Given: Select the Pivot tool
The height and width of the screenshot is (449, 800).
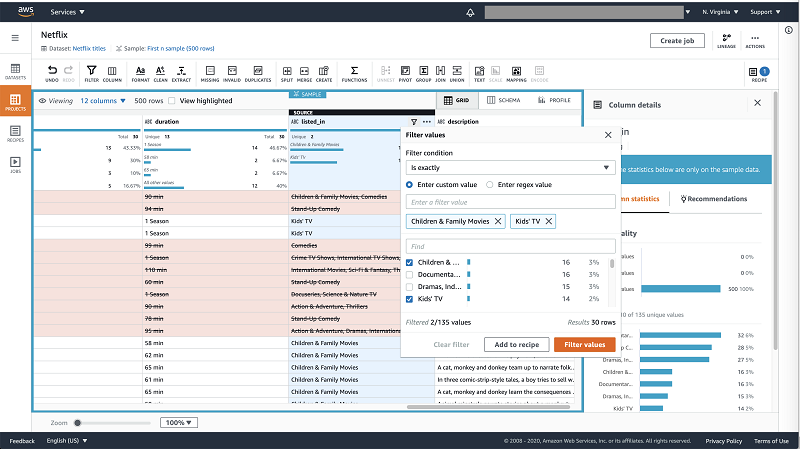Looking at the screenshot, I should 406,73.
